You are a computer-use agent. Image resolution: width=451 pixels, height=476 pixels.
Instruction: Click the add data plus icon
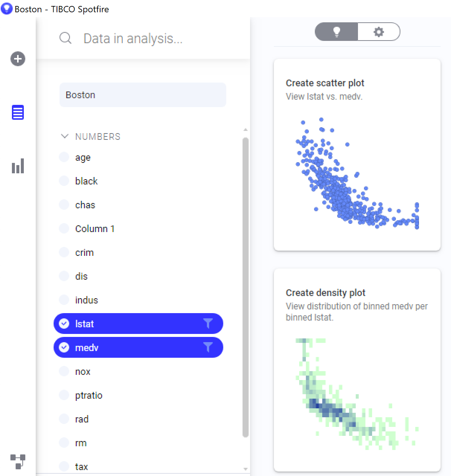(17, 59)
